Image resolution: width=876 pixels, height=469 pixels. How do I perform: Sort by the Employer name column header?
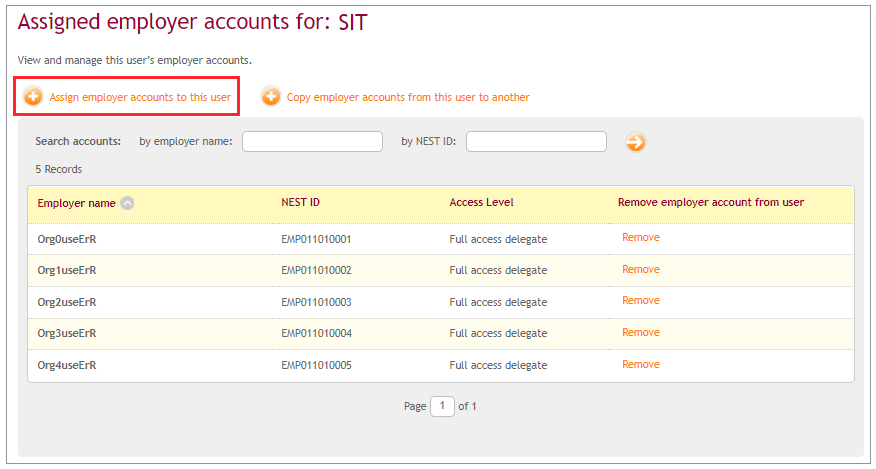click(x=77, y=203)
